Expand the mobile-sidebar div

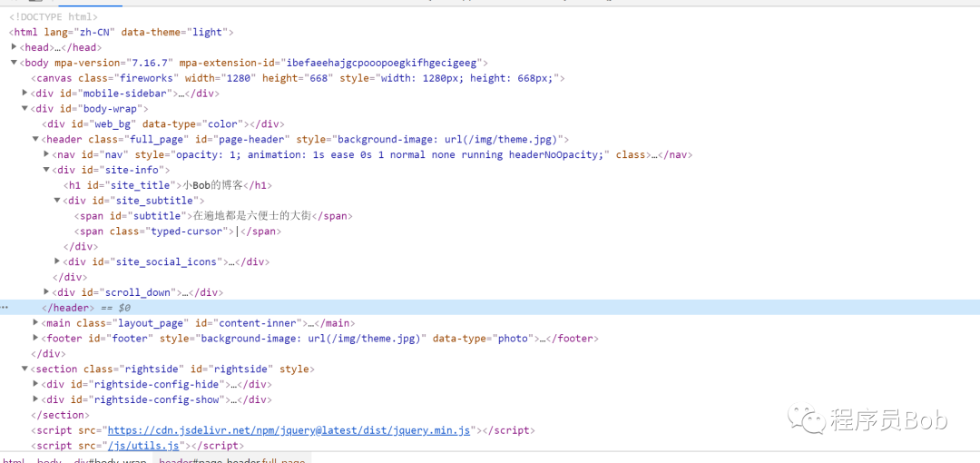coord(25,93)
